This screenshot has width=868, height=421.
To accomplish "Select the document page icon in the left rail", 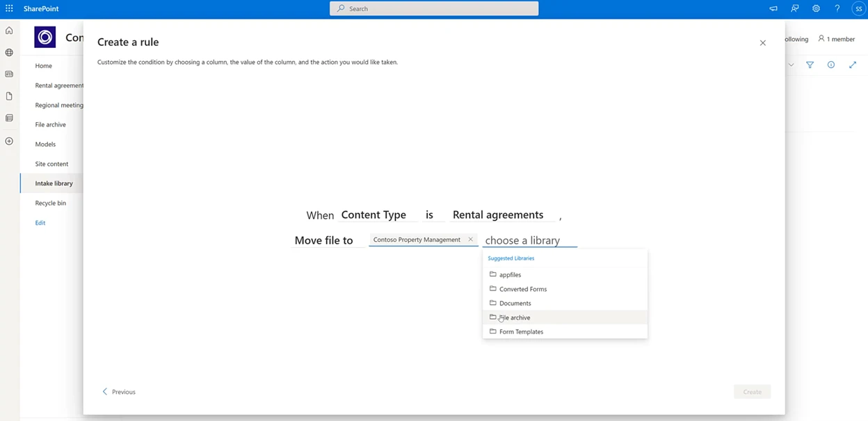I will tap(9, 96).
